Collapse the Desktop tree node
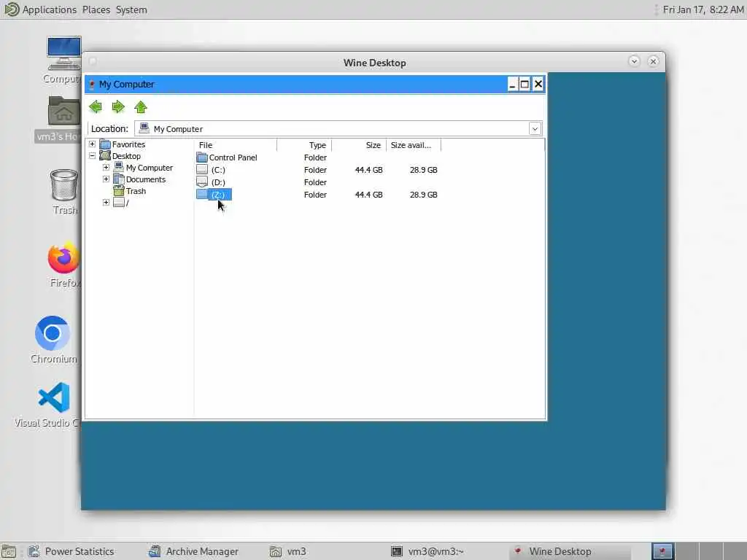Image resolution: width=747 pixels, height=560 pixels. [x=93, y=156]
